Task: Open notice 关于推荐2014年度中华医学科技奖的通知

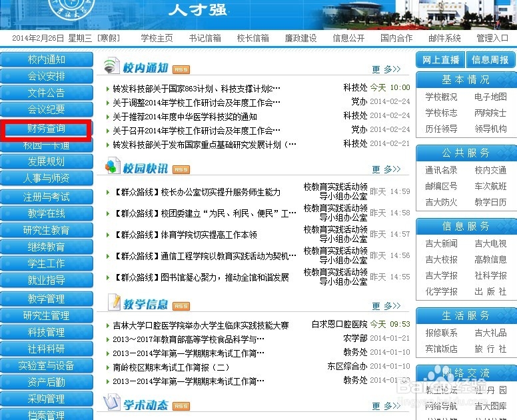Action: coord(185,117)
